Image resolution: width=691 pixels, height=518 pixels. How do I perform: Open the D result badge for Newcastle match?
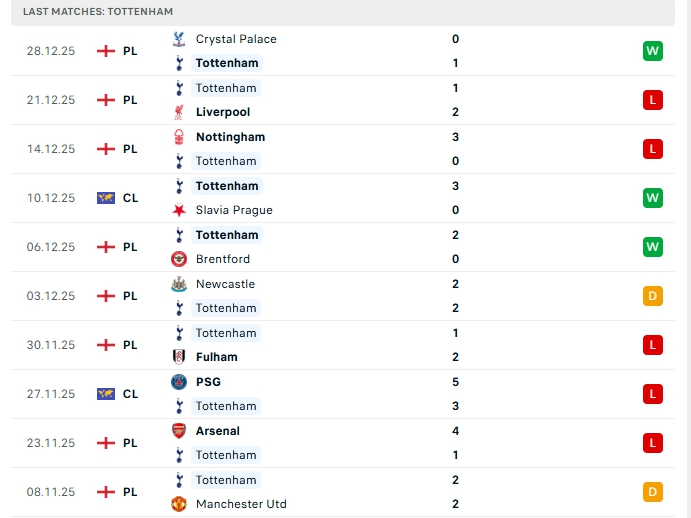(x=653, y=296)
